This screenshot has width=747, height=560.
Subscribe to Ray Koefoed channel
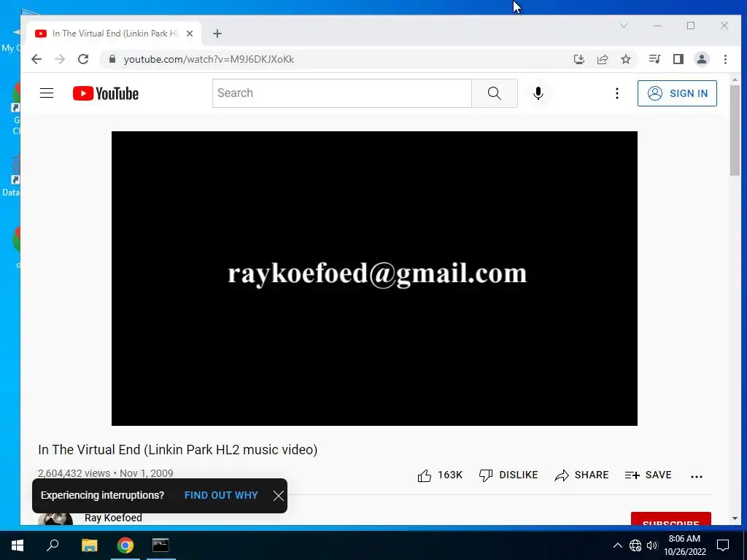point(671,519)
